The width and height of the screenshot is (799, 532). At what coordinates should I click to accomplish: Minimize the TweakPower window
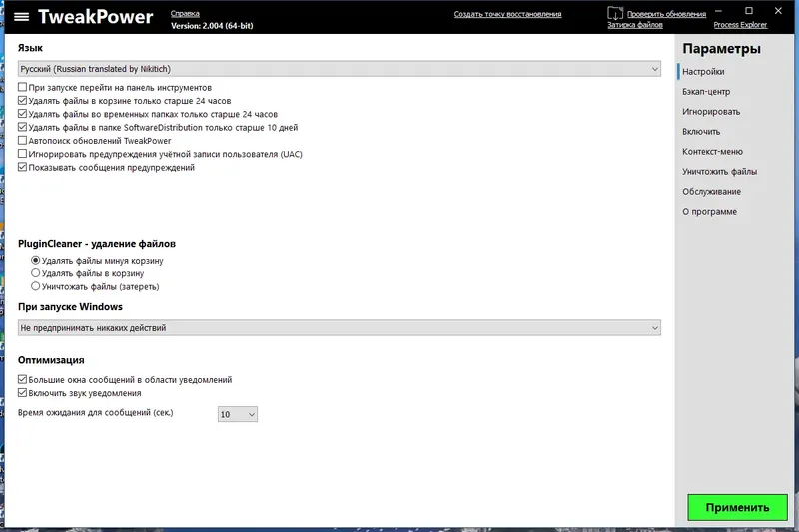point(718,11)
